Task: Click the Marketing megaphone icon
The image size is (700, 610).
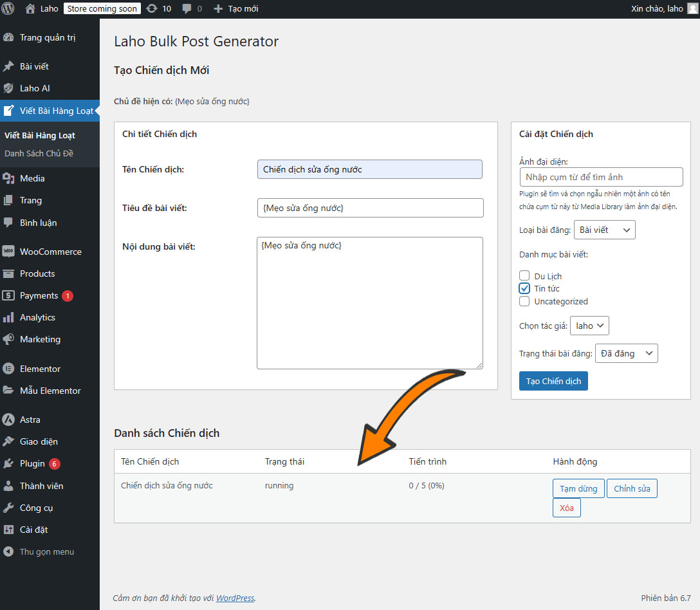Action: click(8, 339)
